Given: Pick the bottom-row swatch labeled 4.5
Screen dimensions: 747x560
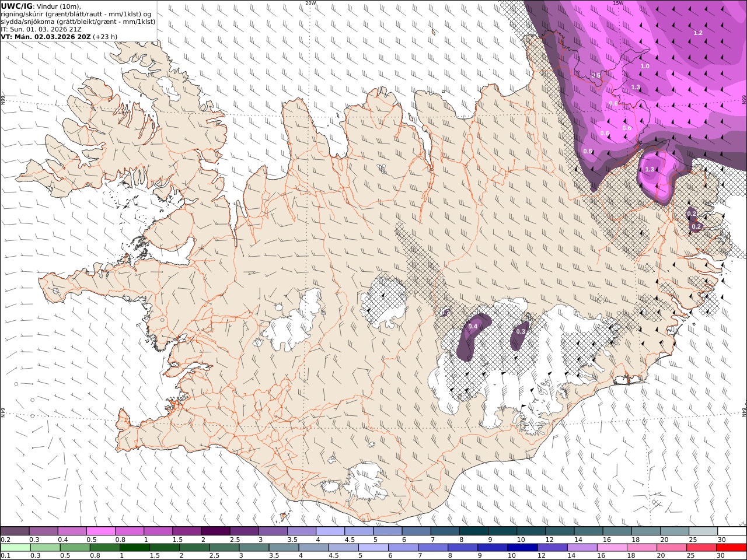Looking at the screenshot, I should click(343, 548).
